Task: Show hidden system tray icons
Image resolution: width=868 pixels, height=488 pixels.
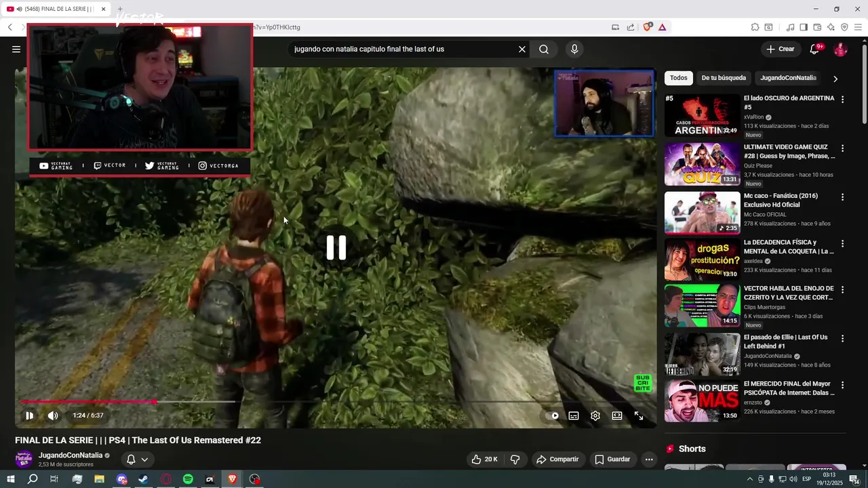Action: tap(749, 479)
